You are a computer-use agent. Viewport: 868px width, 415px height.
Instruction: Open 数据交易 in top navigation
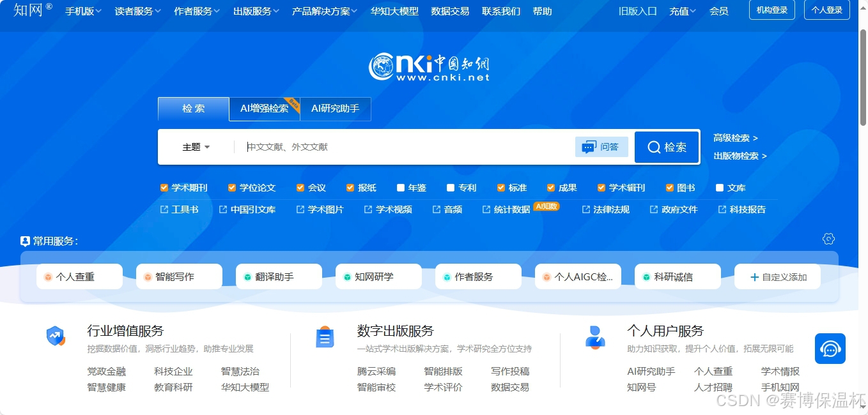(450, 11)
